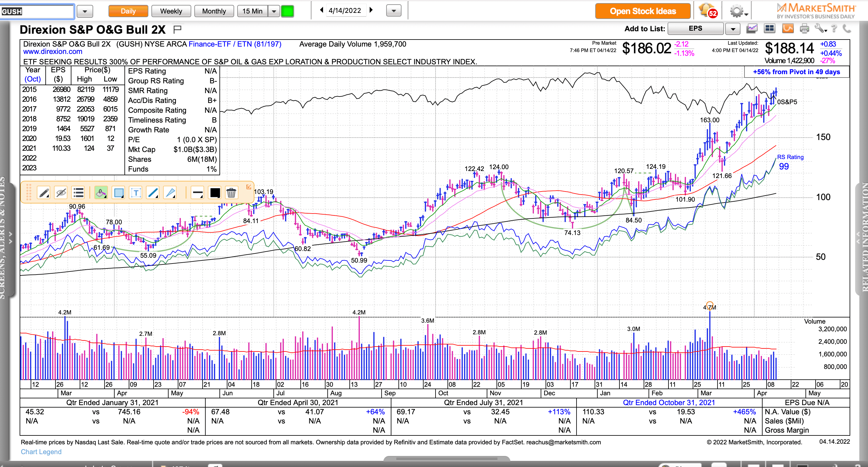Open the www.direxion.com link
Screen dimensions: 868x467
[x=53, y=51]
